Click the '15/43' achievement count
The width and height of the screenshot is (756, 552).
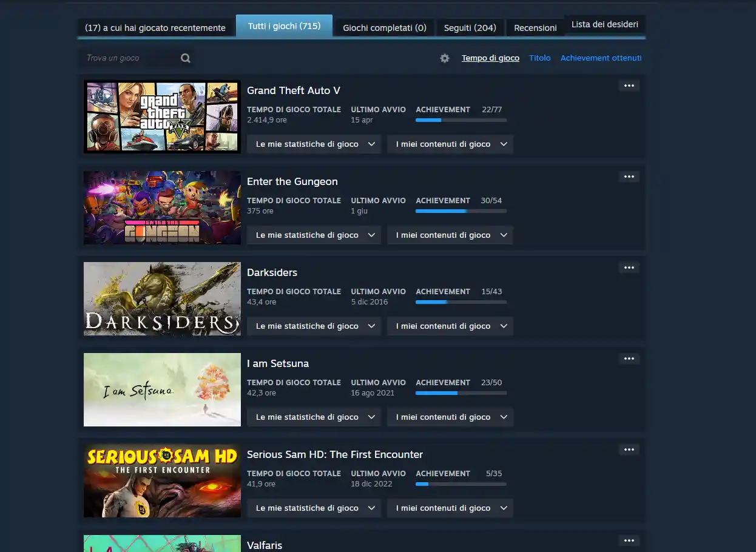(492, 292)
